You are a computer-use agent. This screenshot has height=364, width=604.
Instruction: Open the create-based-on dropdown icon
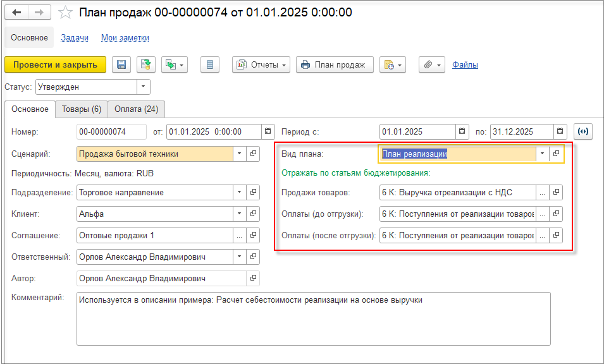175,64
